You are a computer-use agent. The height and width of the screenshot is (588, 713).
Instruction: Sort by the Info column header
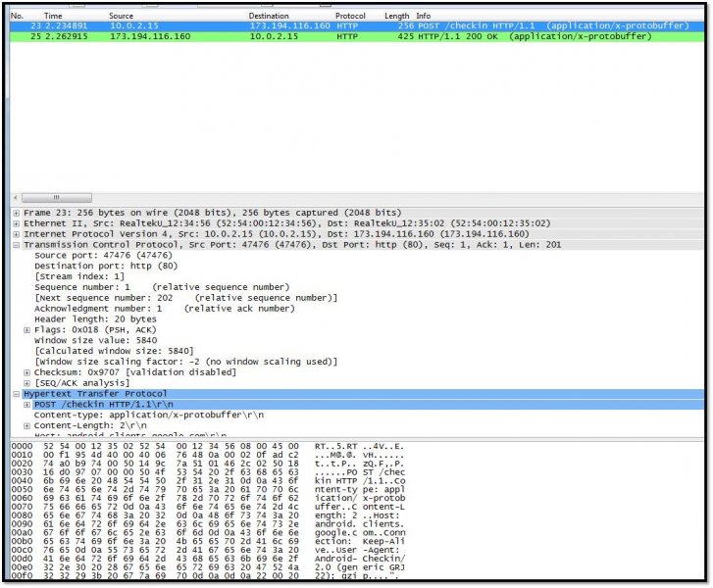424,16
